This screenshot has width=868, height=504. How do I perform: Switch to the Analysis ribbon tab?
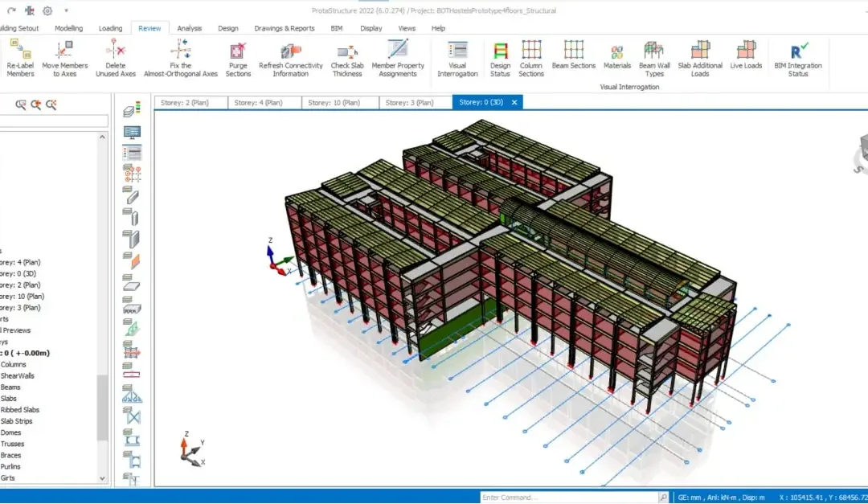point(190,28)
